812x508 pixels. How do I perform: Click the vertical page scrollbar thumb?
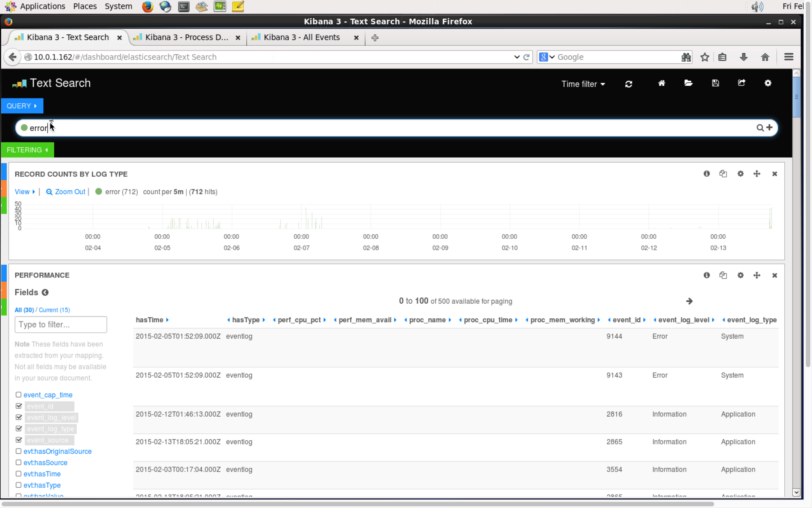coord(796,97)
